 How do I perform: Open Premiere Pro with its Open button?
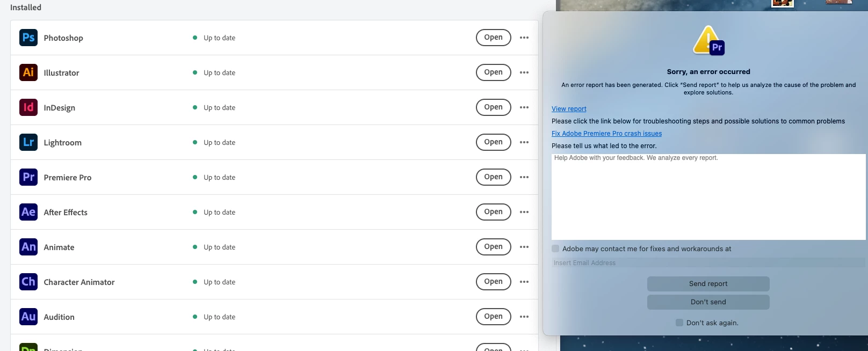[x=493, y=177]
